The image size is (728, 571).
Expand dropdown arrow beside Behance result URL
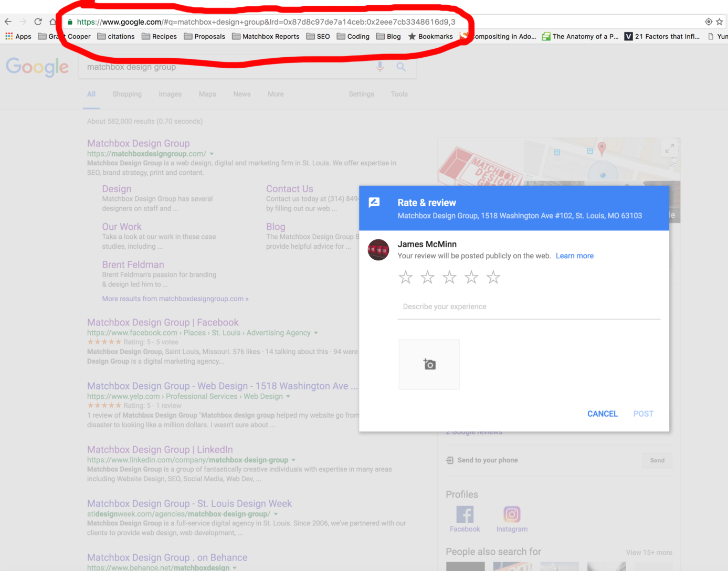[234, 567]
